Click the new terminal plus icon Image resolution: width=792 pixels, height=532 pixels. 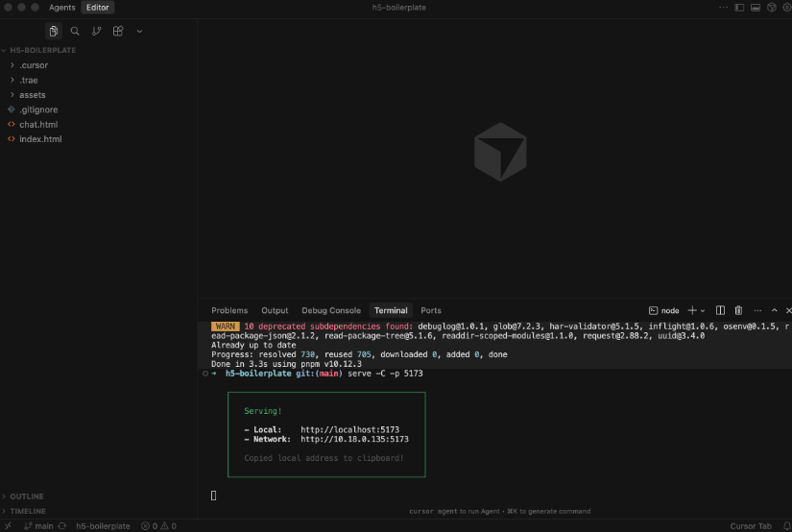pos(691,310)
